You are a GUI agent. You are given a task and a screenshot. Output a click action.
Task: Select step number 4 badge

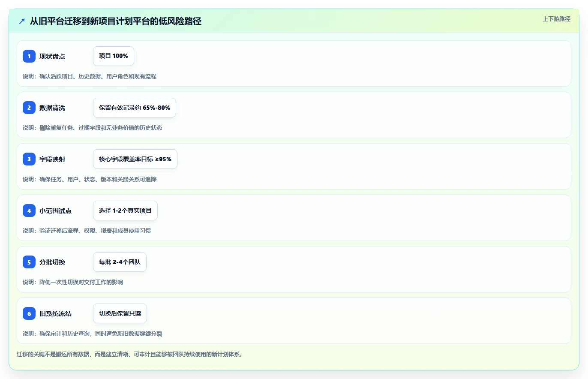(x=29, y=211)
